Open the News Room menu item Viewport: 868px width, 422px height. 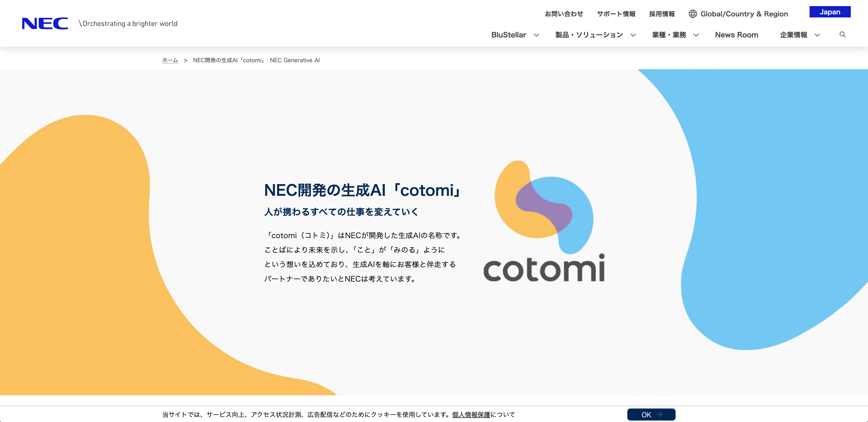[x=737, y=35]
